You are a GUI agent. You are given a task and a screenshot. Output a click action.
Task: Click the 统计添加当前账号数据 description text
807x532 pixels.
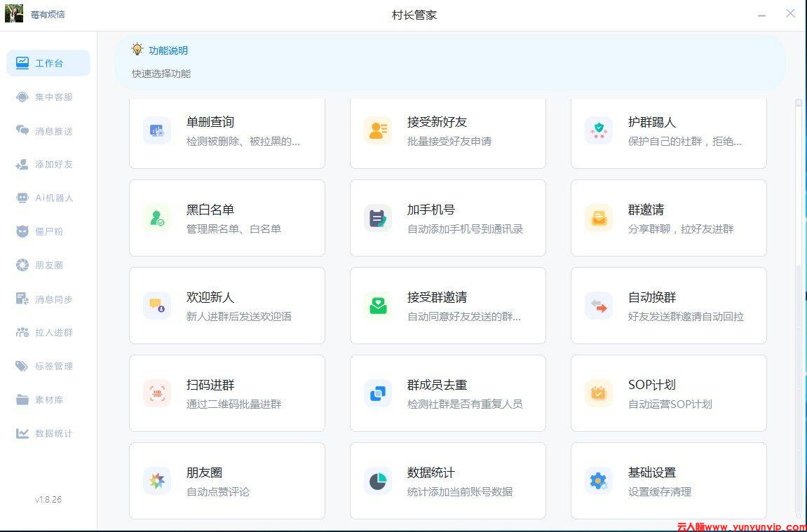coord(460,492)
